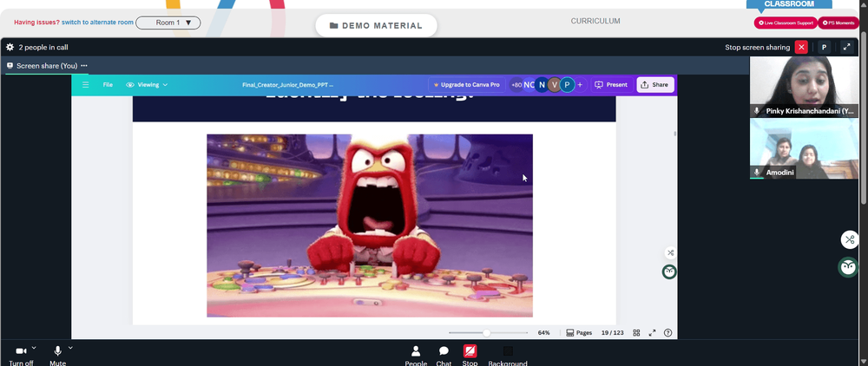
Task: Click switch to alternate room link
Action: [x=97, y=23]
